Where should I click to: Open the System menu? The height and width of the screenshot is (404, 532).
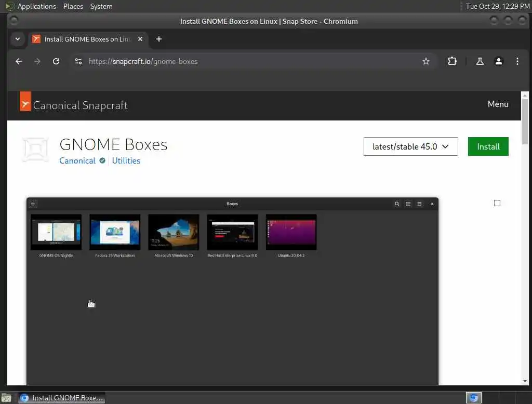coord(101,6)
